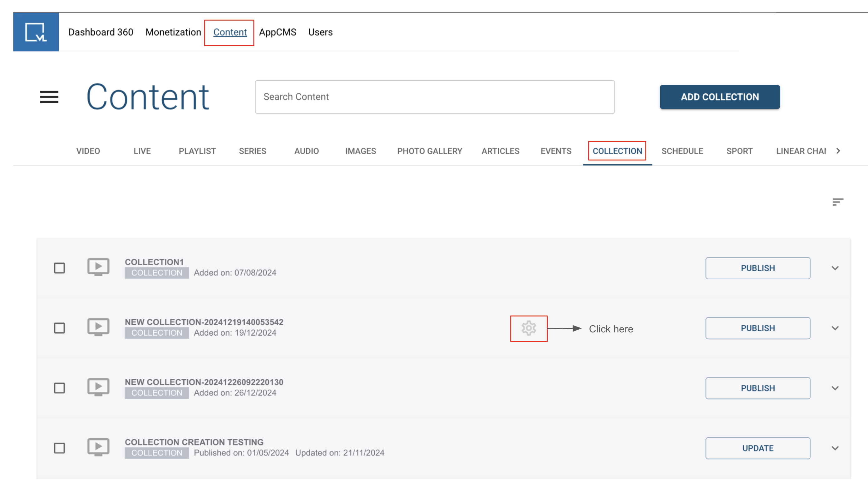The image size is (868, 488).
Task: Open the Monetization menu
Action: pyautogui.click(x=173, y=32)
